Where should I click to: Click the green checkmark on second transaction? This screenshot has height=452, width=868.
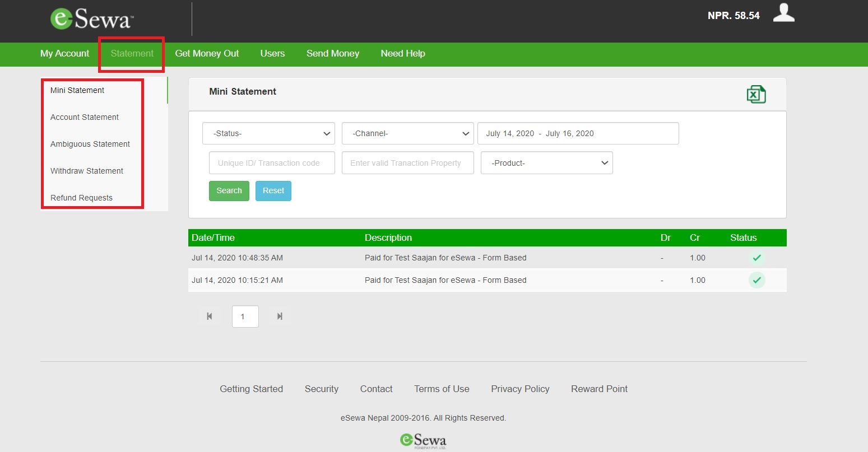pyautogui.click(x=757, y=280)
